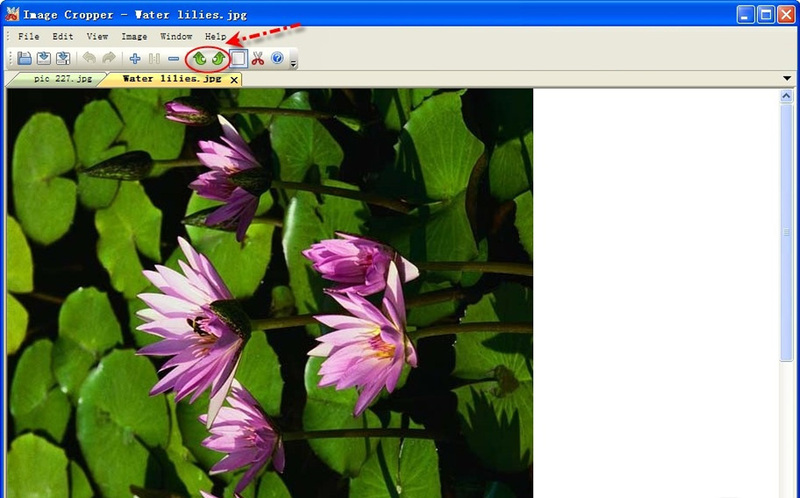Screen dimensions: 800x498
Task: Open the Image menu
Action: click(134, 36)
